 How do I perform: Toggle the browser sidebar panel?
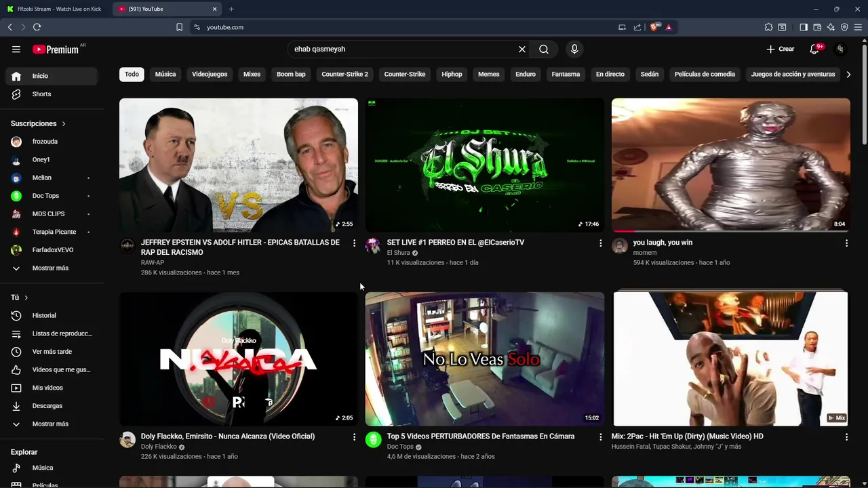point(804,27)
